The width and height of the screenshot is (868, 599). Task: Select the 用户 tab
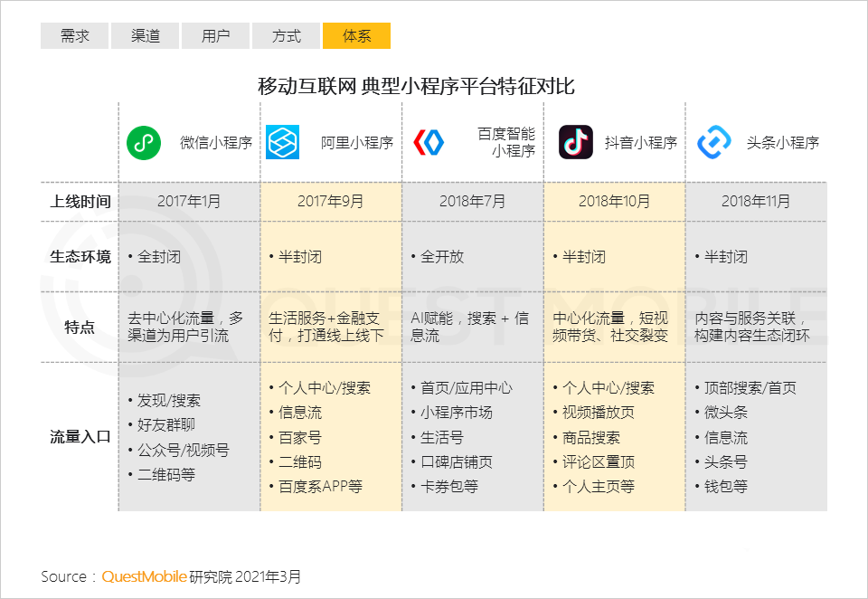pos(216,36)
